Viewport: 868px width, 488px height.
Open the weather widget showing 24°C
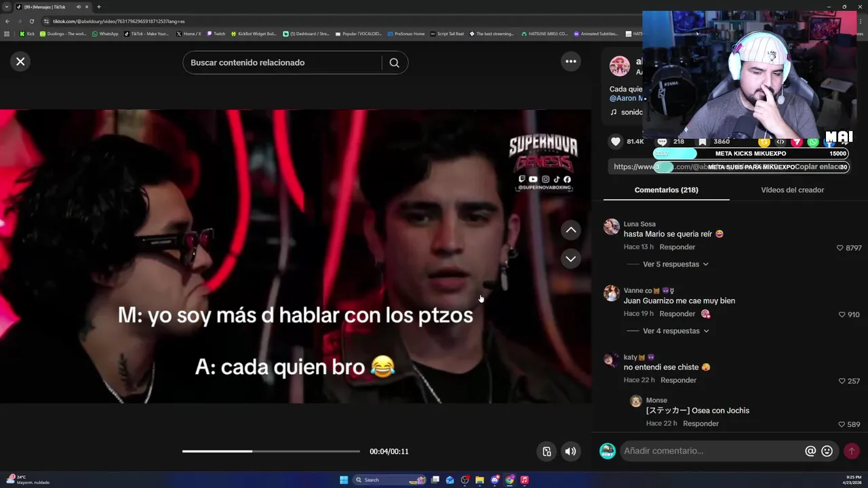pos(27,480)
